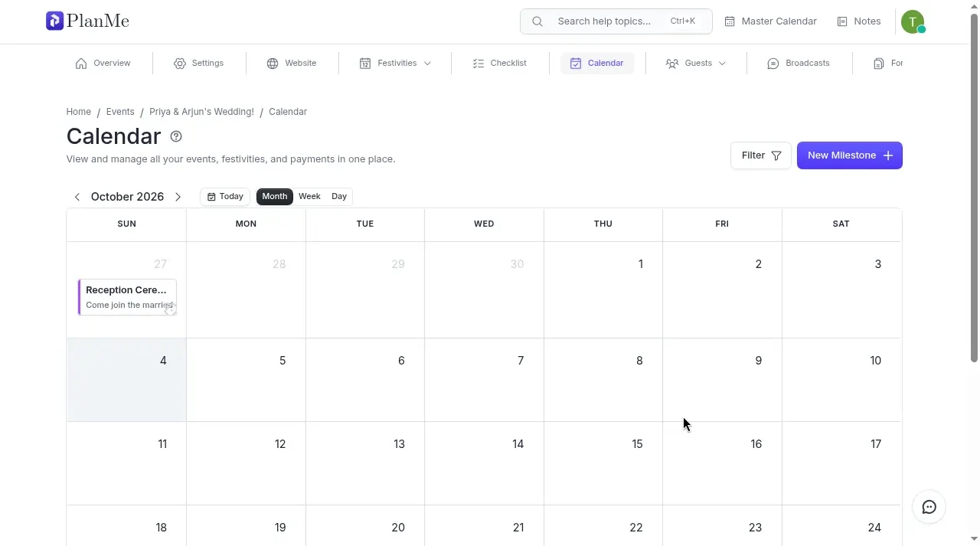Click the Guests people icon
The width and height of the screenshot is (980, 546).
coord(672,64)
